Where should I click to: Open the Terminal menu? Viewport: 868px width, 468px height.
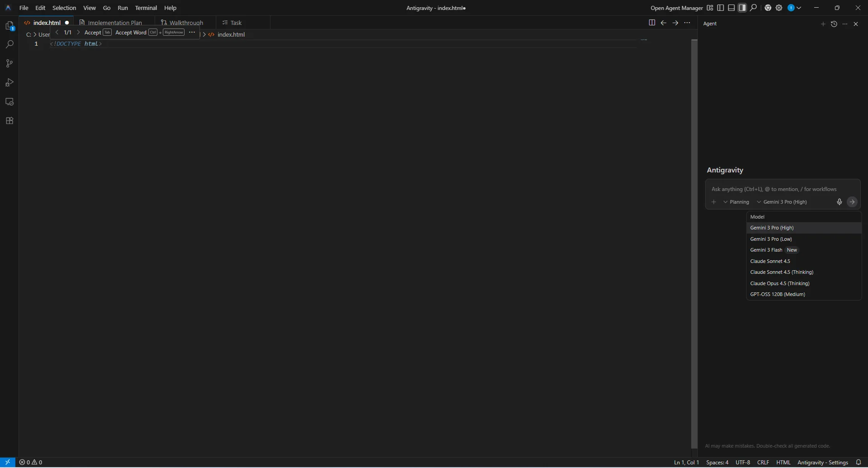tap(146, 8)
